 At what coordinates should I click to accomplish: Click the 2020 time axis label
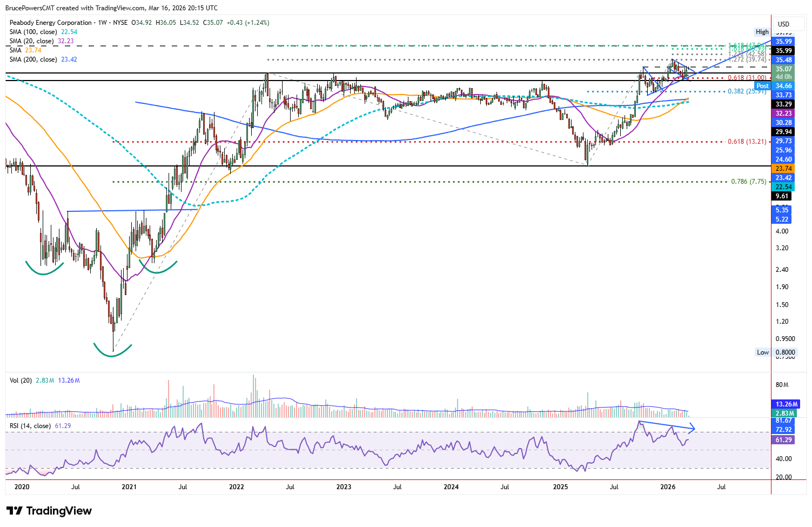point(22,487)
